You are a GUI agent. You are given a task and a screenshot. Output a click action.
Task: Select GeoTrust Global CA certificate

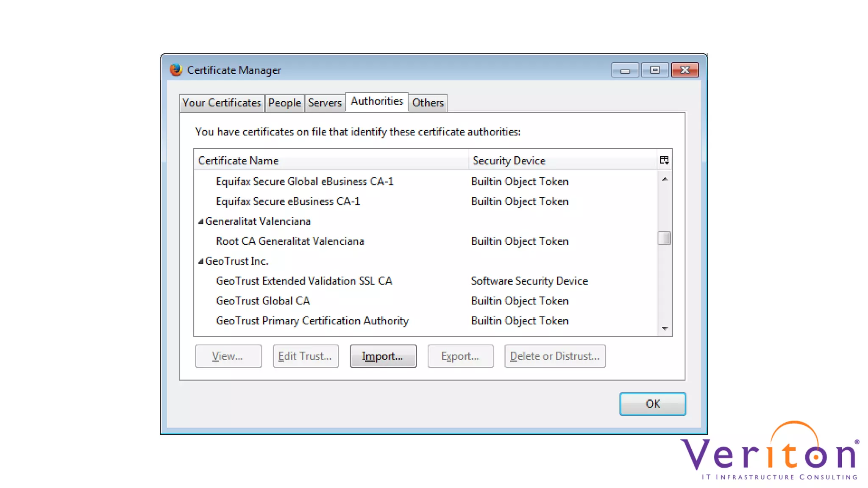[263, 301]
